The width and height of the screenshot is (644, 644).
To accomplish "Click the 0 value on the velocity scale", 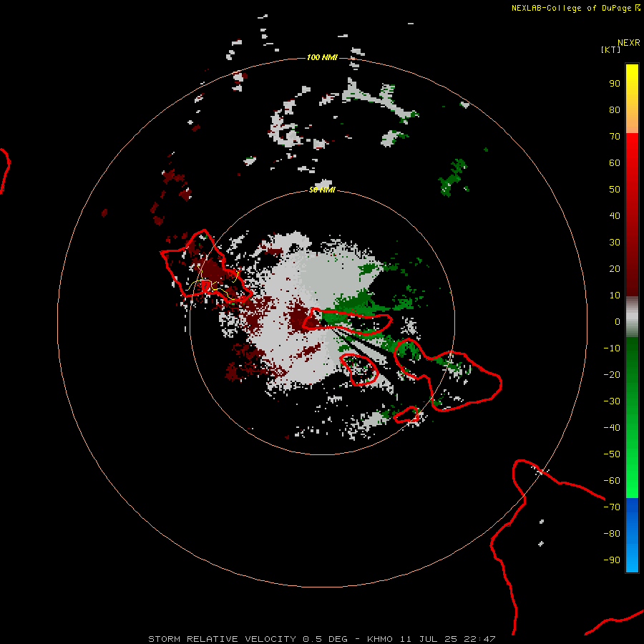I will pyautogui.click(x=618, y=322).
